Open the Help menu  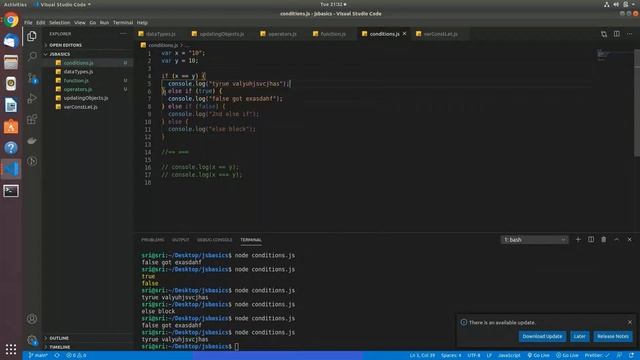(142, 22)
